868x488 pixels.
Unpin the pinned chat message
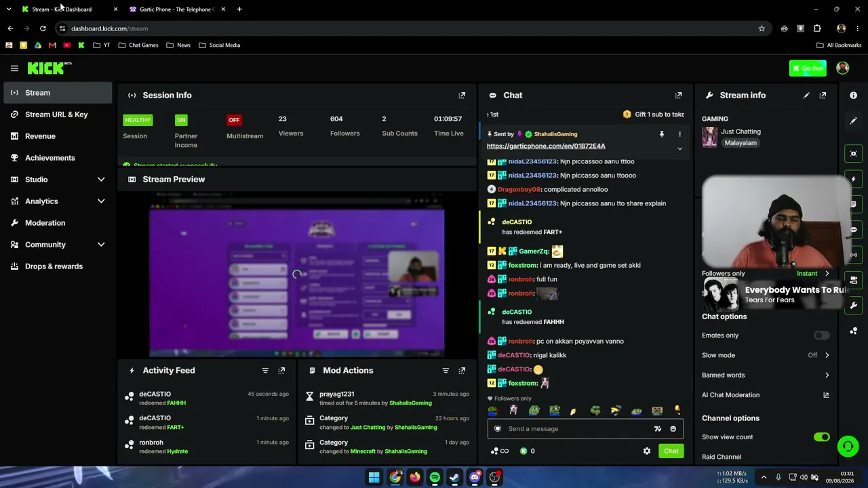[662, 134]
